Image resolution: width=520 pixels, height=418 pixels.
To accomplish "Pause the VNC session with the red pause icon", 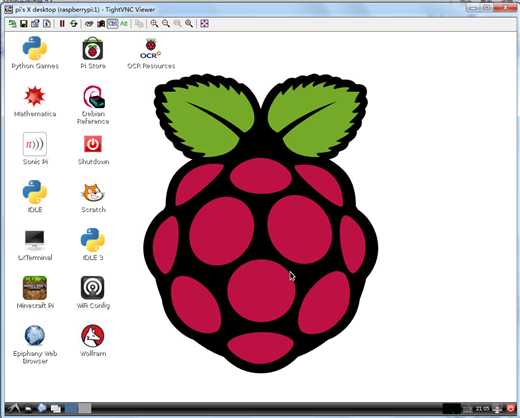I will (x=62, y=23).
